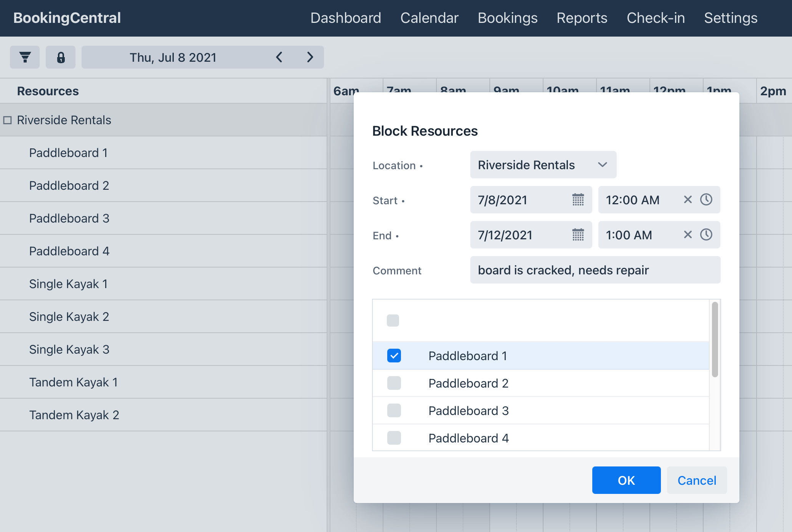Confirm the block with the OK button

[x=626, y=480]
